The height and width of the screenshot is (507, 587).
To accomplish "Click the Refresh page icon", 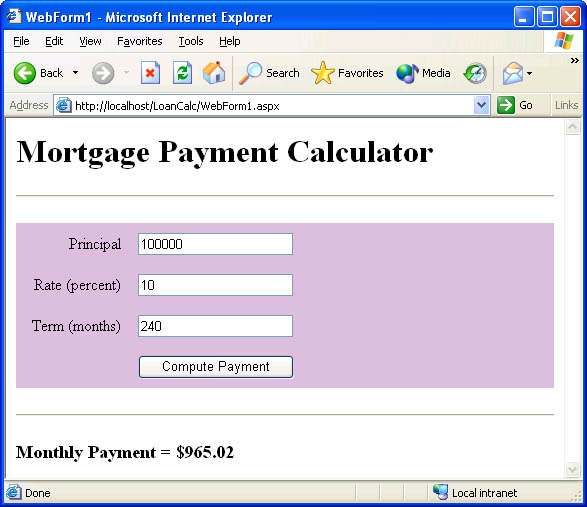I will click(182, 73).
